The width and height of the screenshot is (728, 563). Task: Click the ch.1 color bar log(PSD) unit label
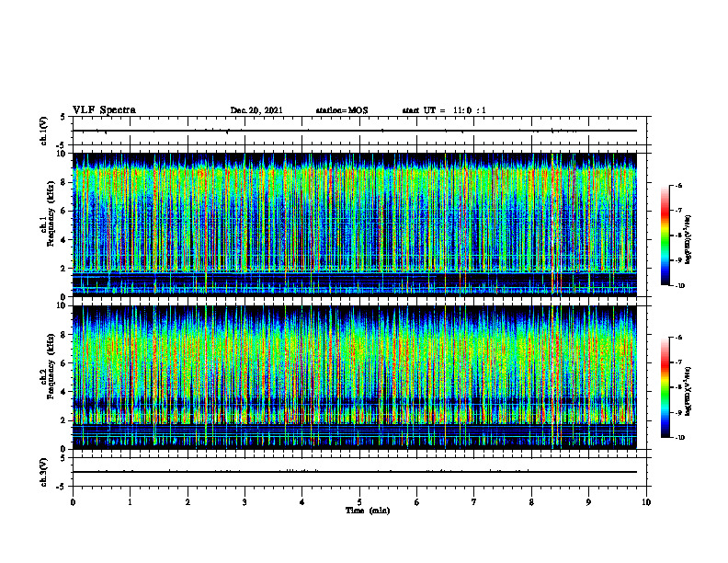[x=688, y=240]
